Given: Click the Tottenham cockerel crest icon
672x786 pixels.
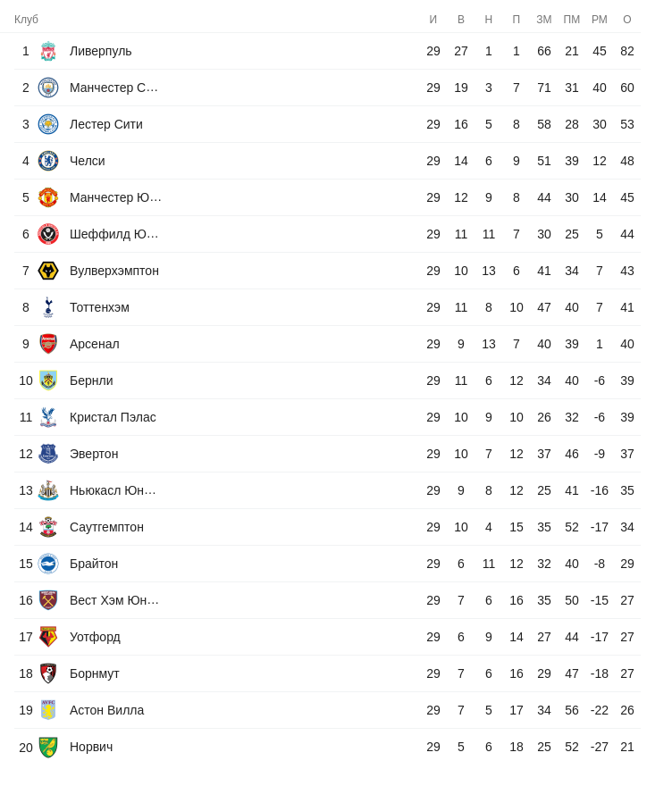Looking at the screenshot, I should coord(48,307).
